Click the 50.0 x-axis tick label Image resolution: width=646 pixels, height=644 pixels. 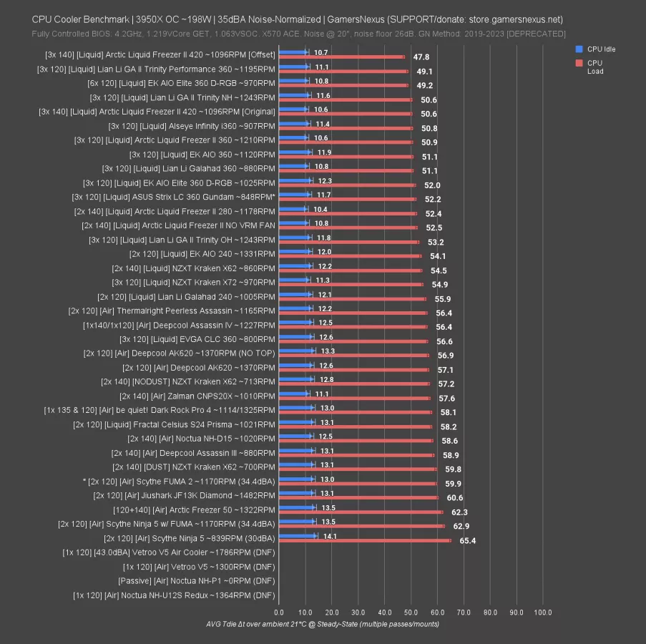click(x=411, y=613)
